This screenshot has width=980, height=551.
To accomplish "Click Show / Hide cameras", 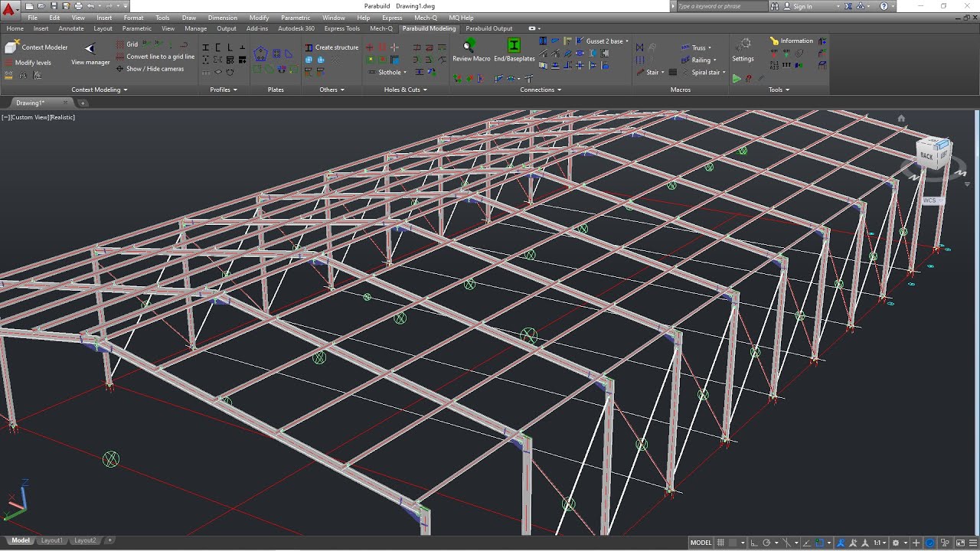I will pyautogui.click(x=150, y=69).
